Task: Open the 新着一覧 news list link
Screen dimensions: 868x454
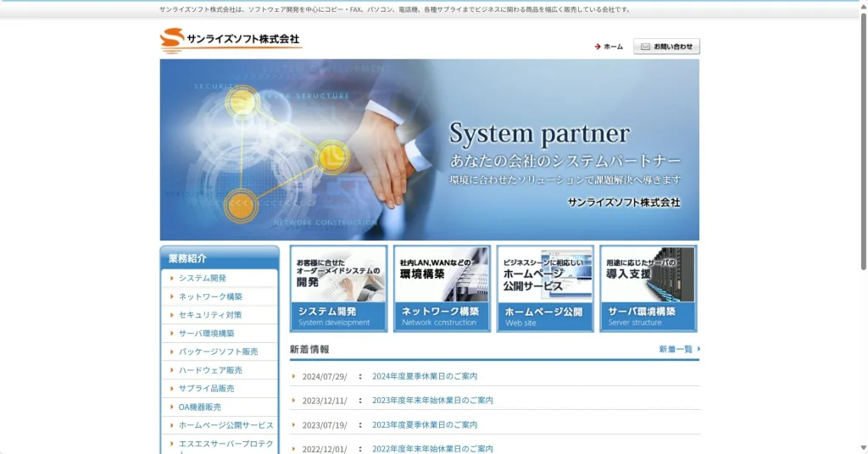Action: tap(676, 350)
